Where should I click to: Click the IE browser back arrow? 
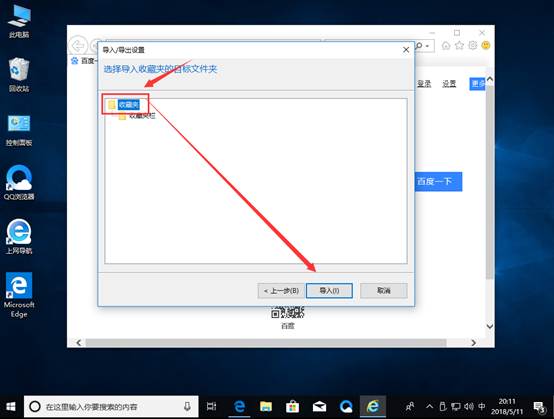78,46
